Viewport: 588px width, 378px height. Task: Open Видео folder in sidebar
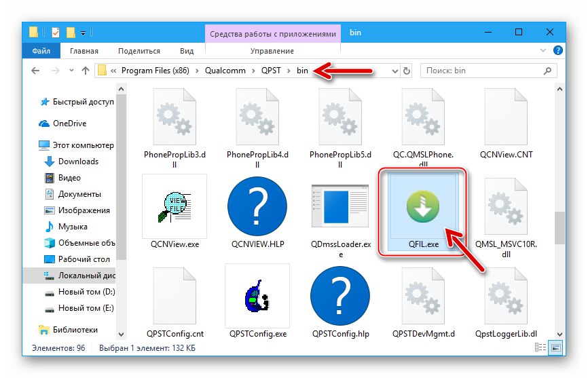[x=62, y=178]
